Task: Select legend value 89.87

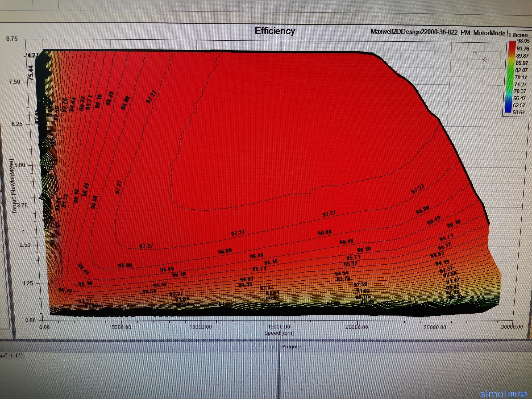Action: click(522, 56)
